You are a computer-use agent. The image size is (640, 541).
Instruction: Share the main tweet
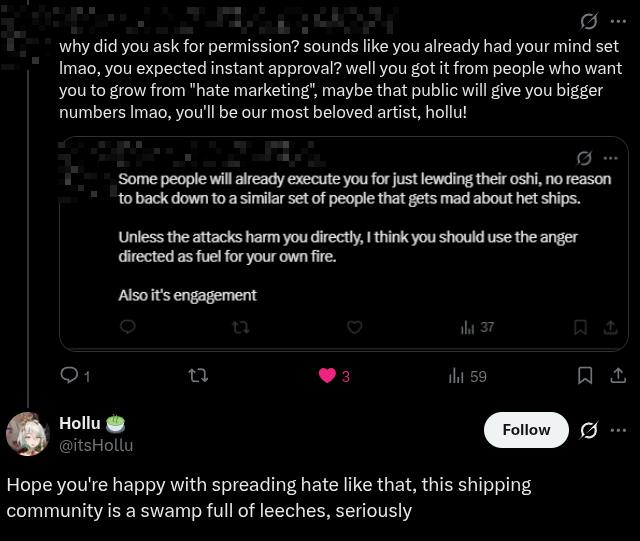pyautogui.click(x=618, y=376)
